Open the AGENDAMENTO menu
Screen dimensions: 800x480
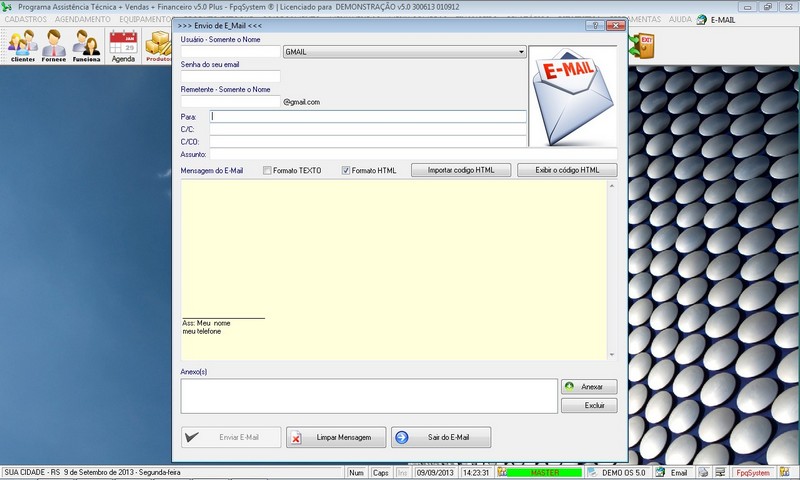83,19
